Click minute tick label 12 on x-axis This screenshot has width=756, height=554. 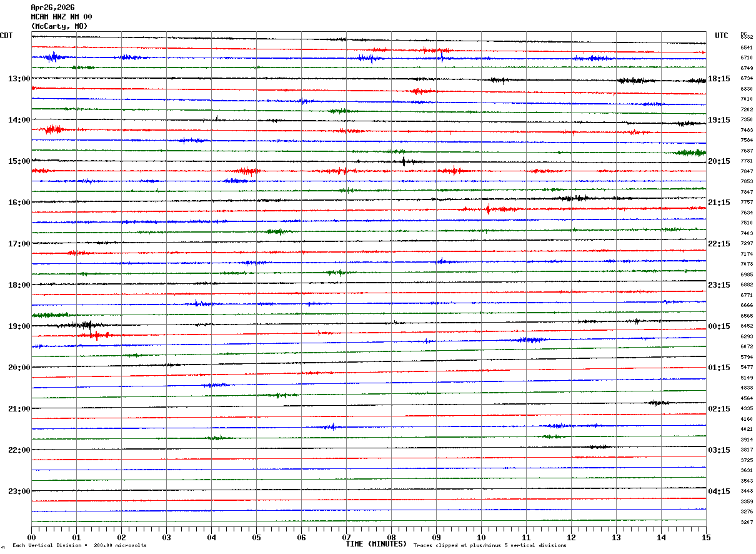571,537
